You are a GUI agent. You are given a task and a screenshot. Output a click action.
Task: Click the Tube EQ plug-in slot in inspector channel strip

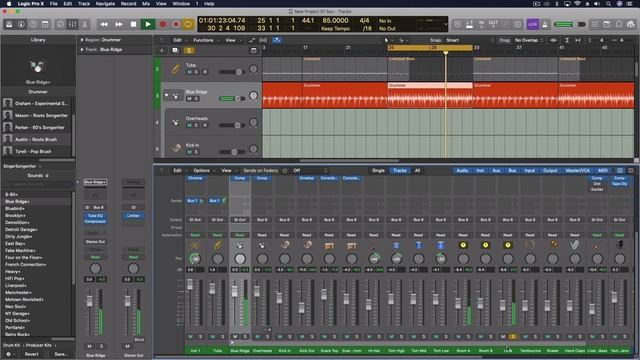point(95,216)
